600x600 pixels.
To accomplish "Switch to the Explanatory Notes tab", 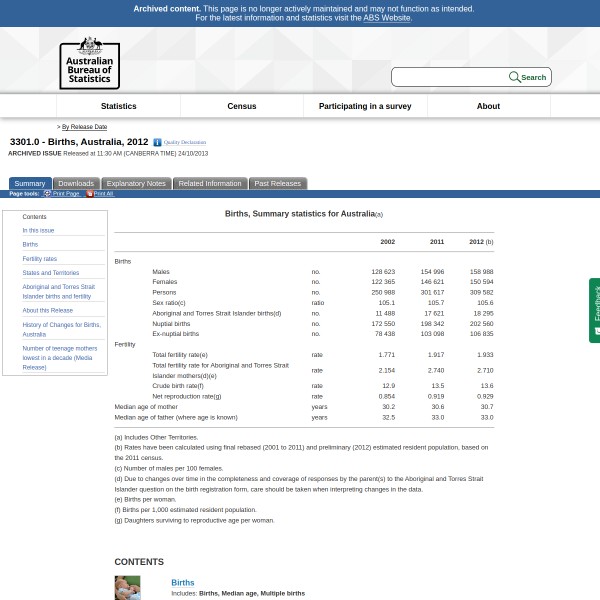I will pos(136,184).
